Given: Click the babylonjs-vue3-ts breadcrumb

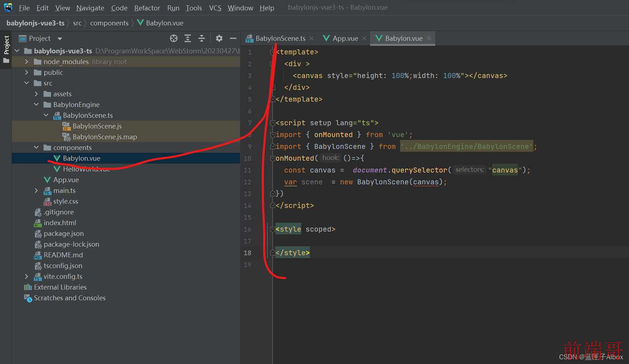Looking at the screenshot, I should pyautogui.click(x=35, y=23).
